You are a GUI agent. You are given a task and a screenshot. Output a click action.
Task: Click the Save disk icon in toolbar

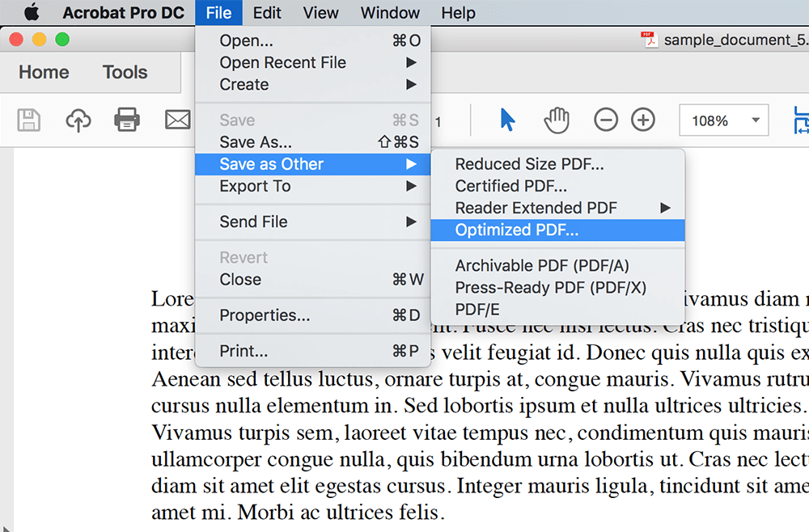(29, 120)
